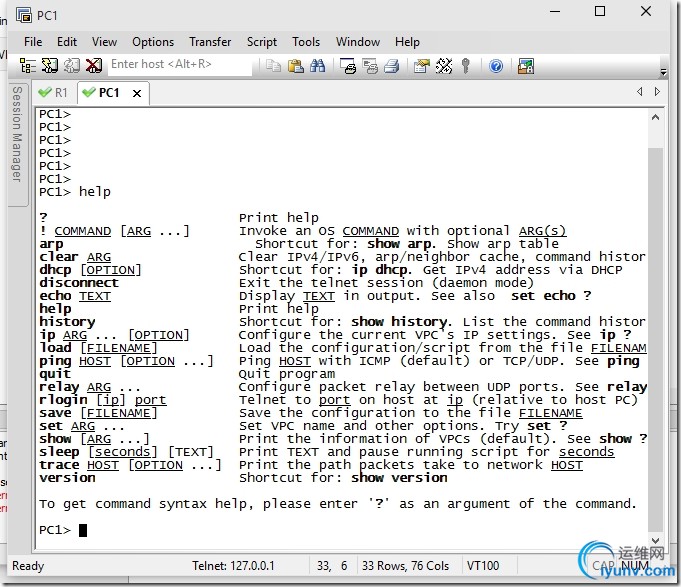Open the Script menu

261,42
